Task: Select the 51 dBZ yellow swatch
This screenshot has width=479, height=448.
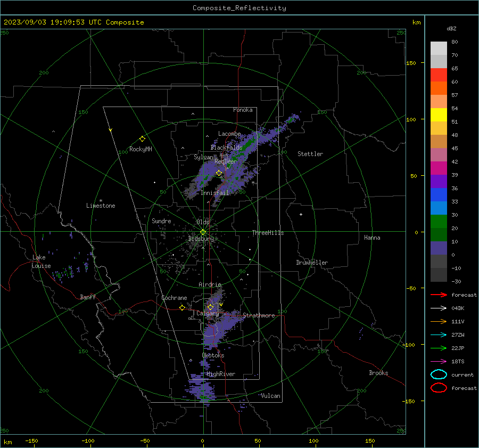Action: pyautogui.click(x=439, y=115)
